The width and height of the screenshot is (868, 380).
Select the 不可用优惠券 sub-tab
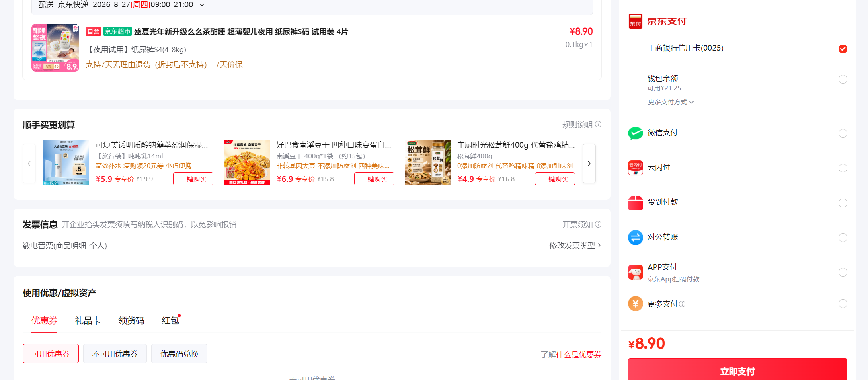point(115,354)
